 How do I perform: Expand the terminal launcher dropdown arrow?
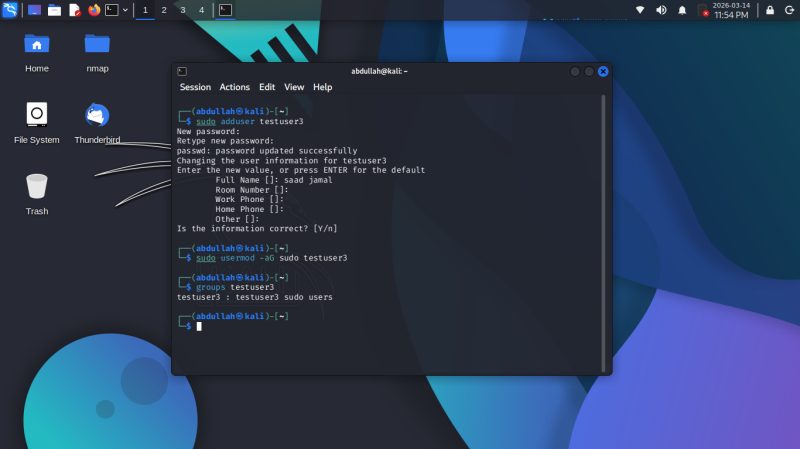tap(125, 10)
